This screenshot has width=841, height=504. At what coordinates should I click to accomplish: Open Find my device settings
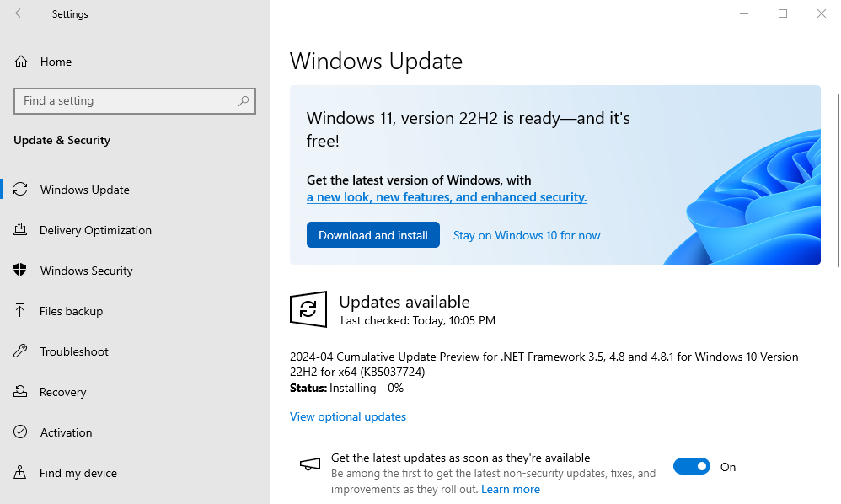tap(78, 473)
